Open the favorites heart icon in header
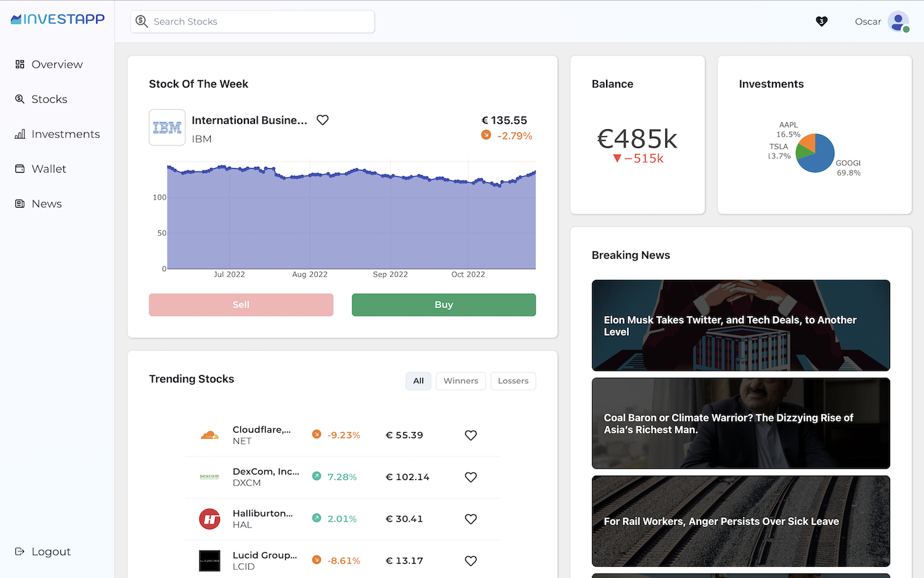The height and width of the screenshot is (578, 924). [821, 22]
